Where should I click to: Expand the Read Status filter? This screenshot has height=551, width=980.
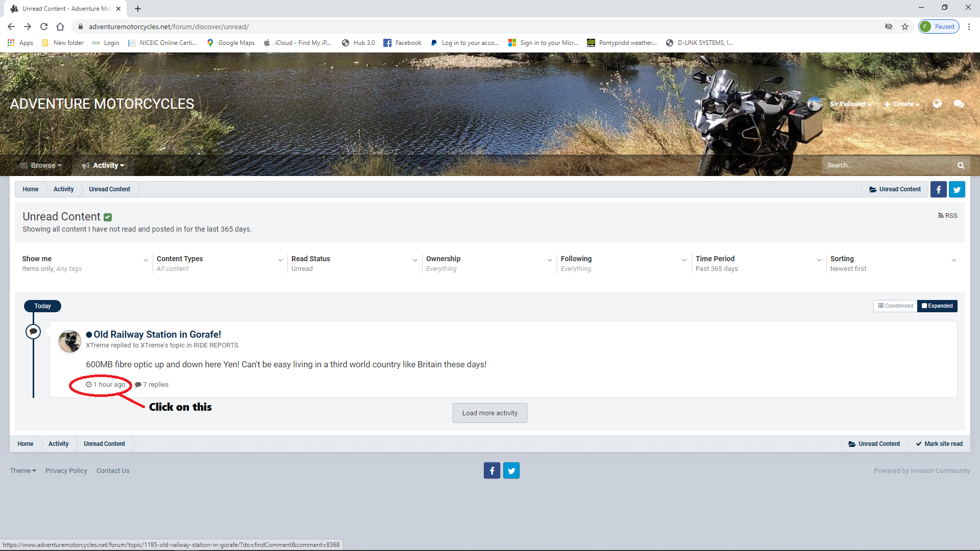[x=354, y=263]
